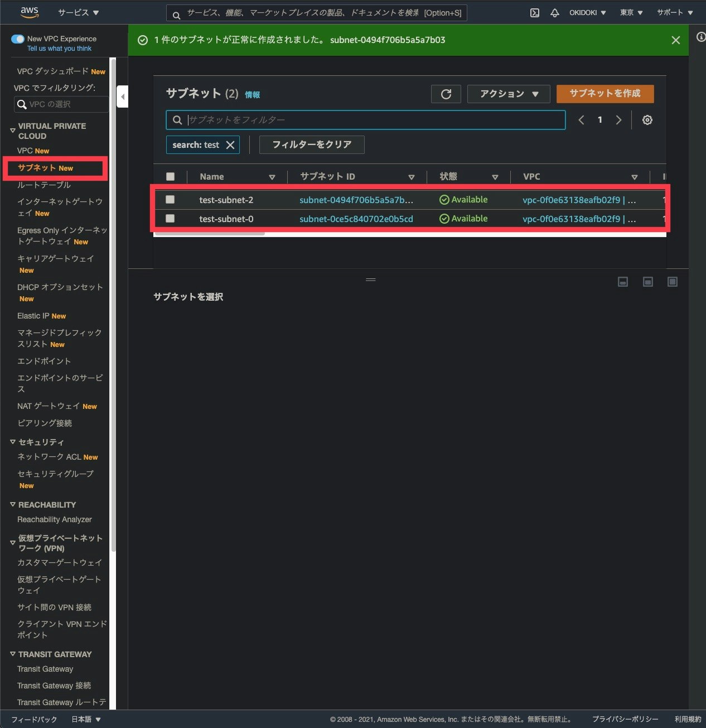
Task: Open table preferences gear icon
Action: 647,120
